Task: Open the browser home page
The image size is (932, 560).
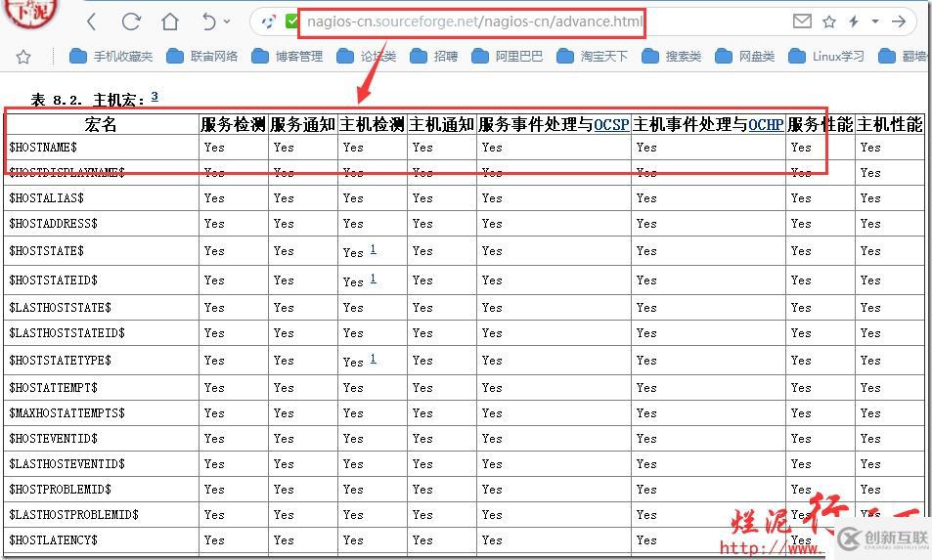Action: (x=170, y=22)
